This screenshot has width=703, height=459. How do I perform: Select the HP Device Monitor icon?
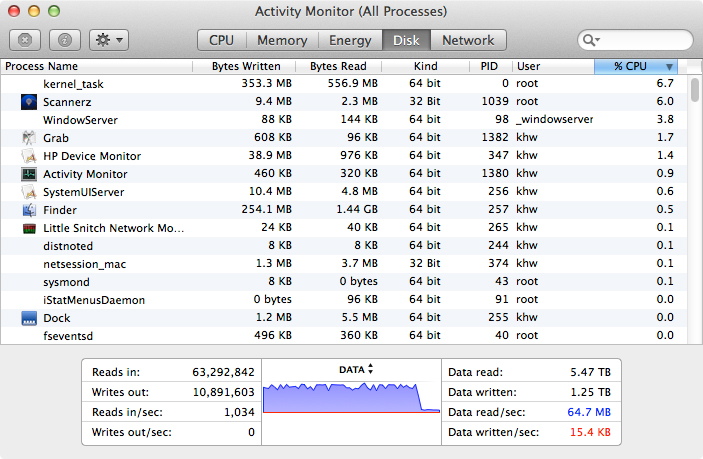pos(29,156)
